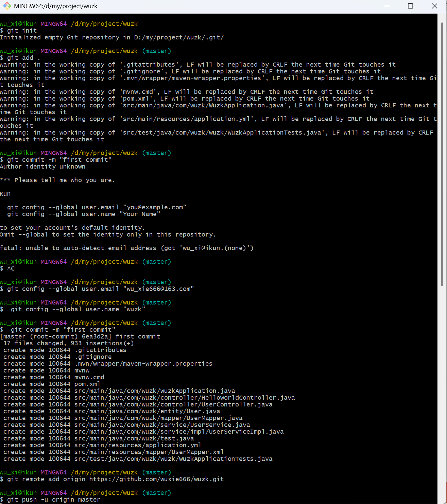Click the warning mentioning WuzkApplicationTests.java
Image resolution: width=447 pixels, height=504 pixels.
click(217, 136)
